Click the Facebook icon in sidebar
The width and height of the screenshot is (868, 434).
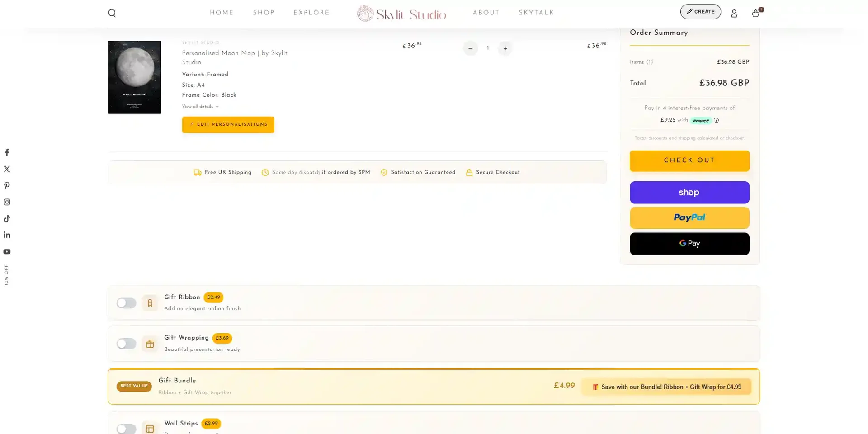pos(7,152)
